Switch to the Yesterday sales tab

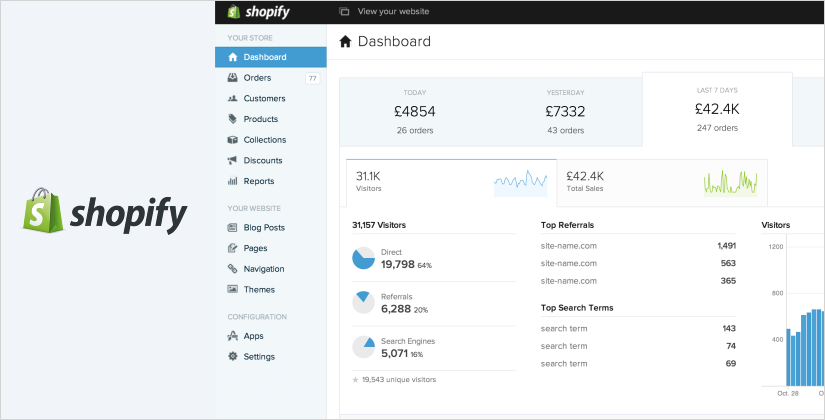tap(565, 110)
